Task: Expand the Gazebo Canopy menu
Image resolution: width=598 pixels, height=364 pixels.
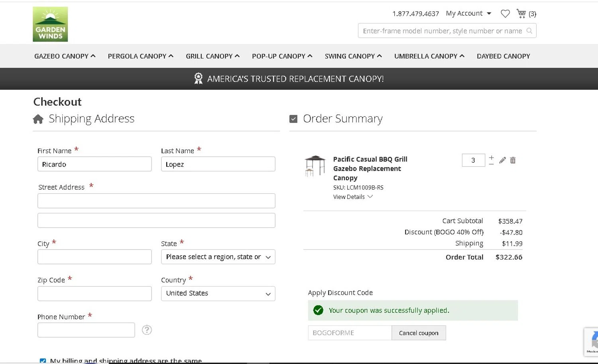Action: tap(65, 56)
